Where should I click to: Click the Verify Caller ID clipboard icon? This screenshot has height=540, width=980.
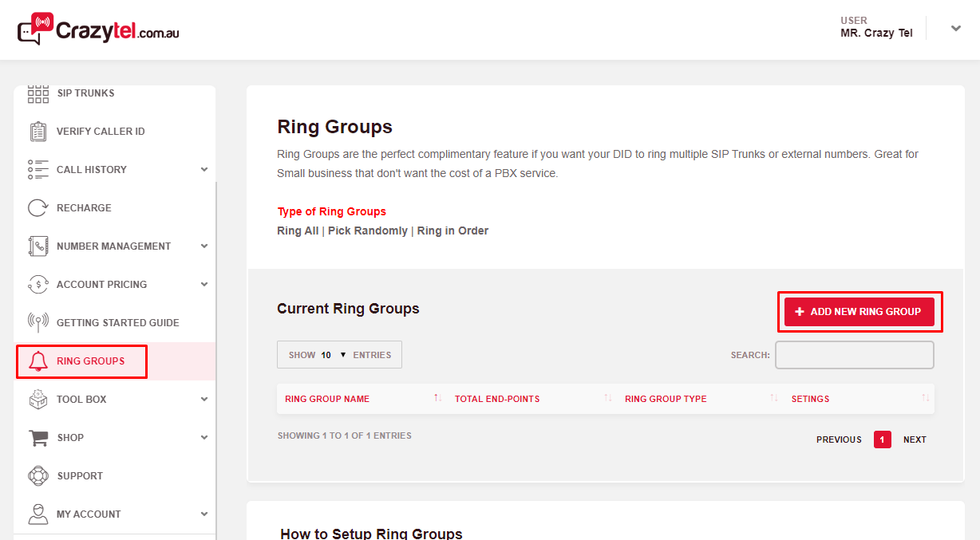(x=38, y=132)
